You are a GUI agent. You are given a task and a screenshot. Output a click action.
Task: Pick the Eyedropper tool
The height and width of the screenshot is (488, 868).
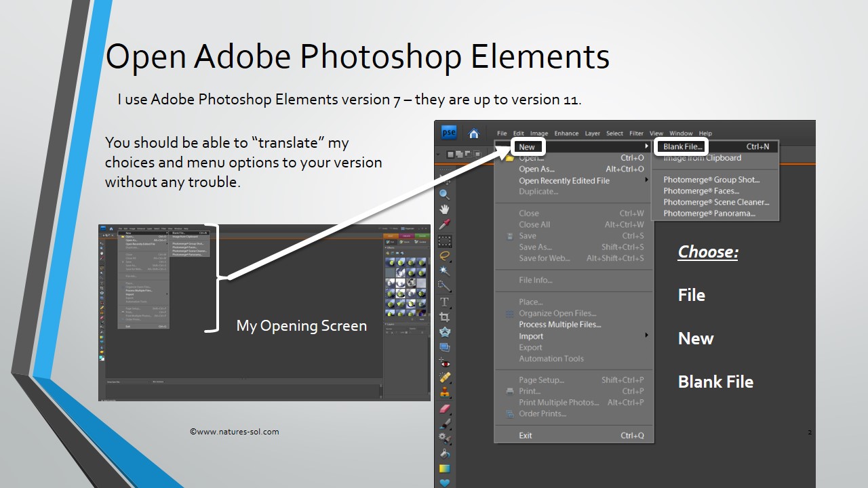click(x=444, y=225)
